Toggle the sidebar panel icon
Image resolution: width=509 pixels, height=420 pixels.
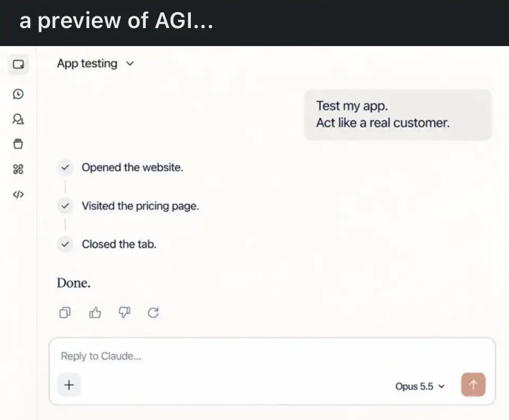click(18, 64)
